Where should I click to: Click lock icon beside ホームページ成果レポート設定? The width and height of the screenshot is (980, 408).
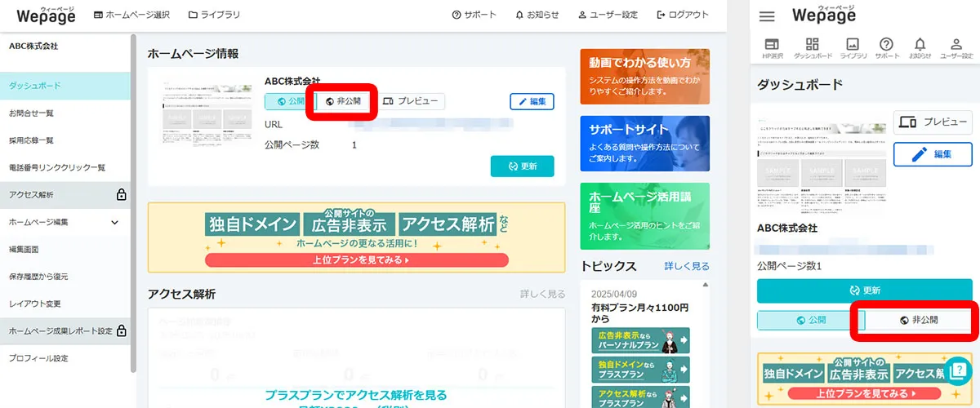(121, 330)
